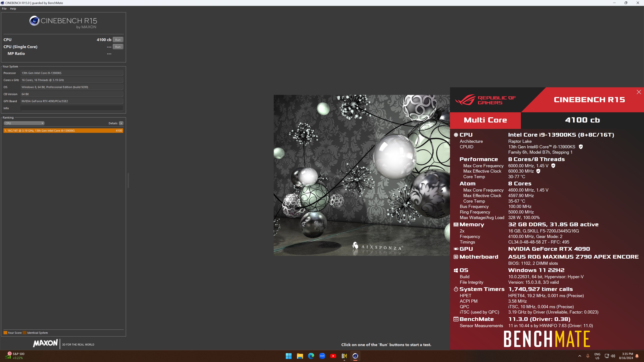Open the ENG US language switcher
Image resolution: width=644 pixels, height=362 pixels.
tap(597, 356)
